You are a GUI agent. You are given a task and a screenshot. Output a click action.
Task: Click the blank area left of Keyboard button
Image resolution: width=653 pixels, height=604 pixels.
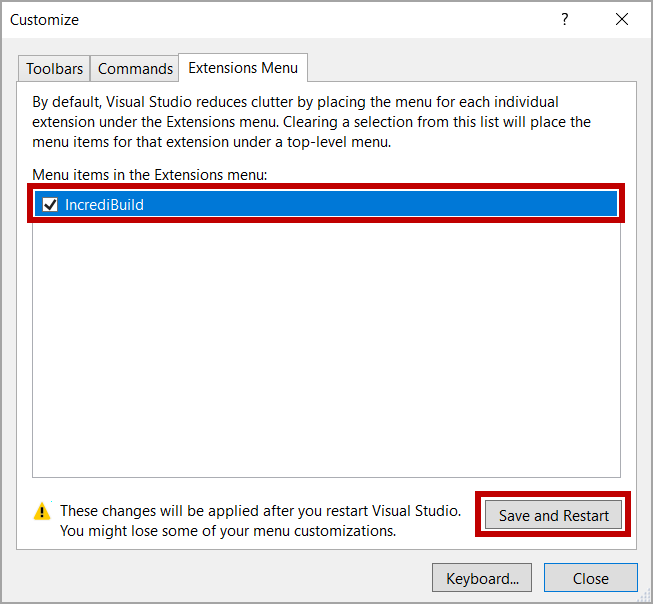click(220, 578)
